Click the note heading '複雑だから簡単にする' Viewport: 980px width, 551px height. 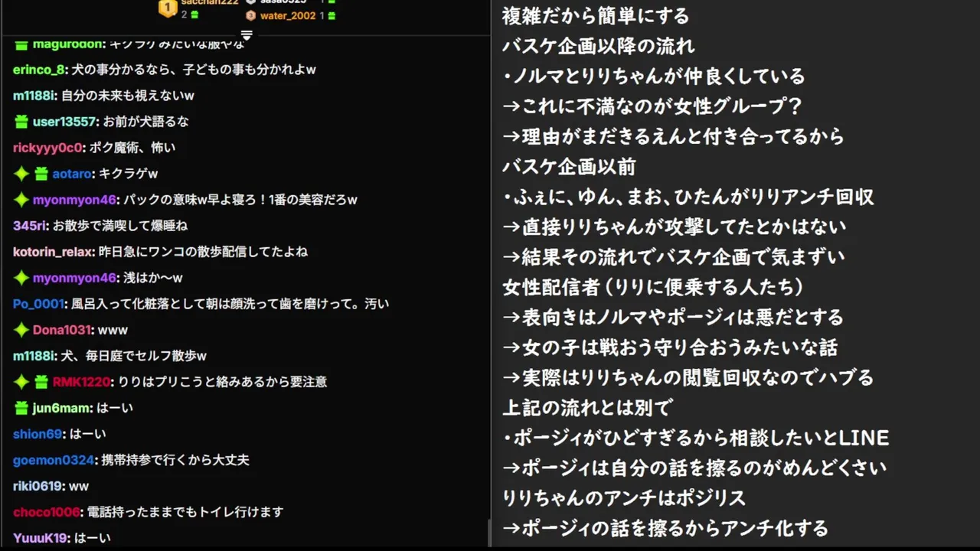(x=596, y=15)
